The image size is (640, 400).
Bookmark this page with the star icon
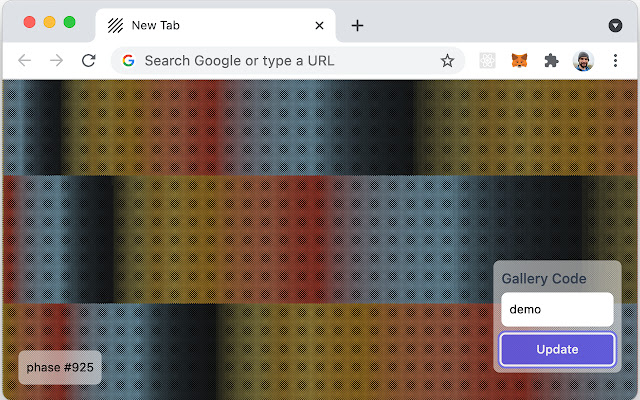click(x=447, y=61)
